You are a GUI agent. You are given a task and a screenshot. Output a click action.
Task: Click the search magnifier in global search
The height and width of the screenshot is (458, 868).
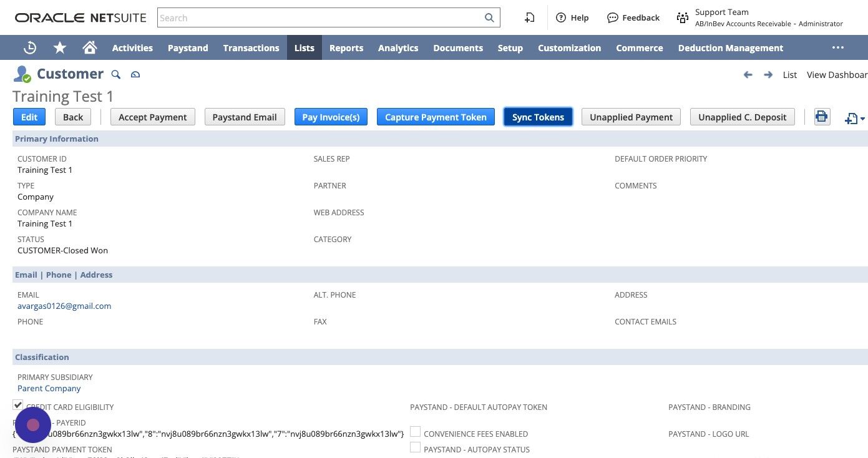[490, 18]
